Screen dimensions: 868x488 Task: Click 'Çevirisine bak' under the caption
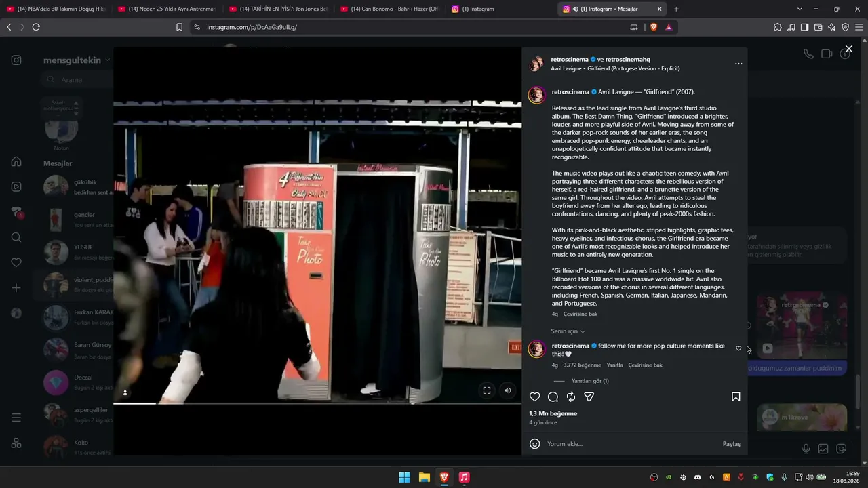[x=580, y=314]
